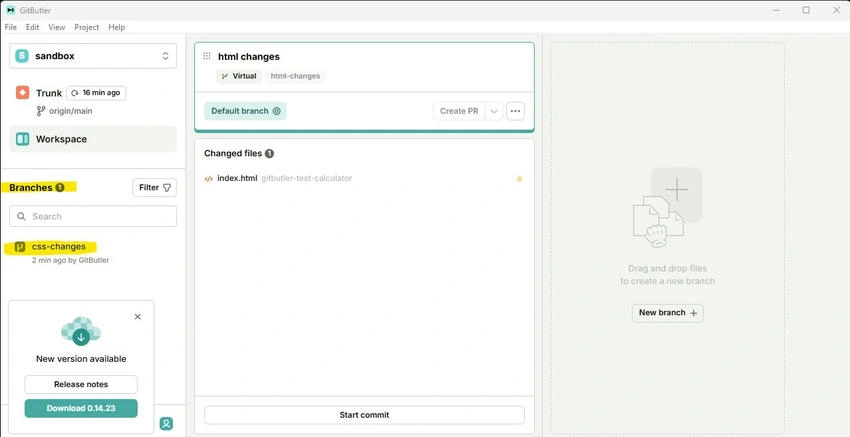Click the user account icon at the bottom
The width and height of the screenshot is (850, 437).
coord(166,424)
